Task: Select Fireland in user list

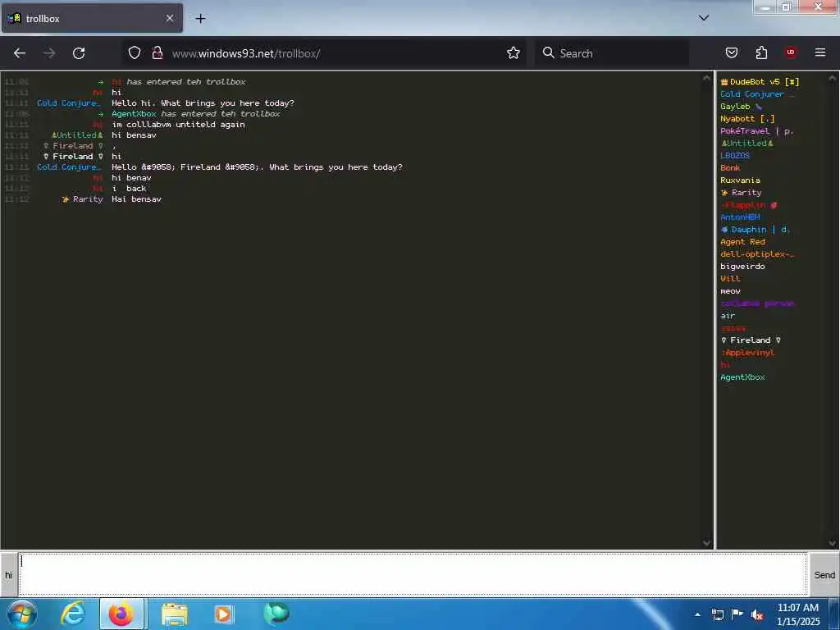Action: pos(751,340)
